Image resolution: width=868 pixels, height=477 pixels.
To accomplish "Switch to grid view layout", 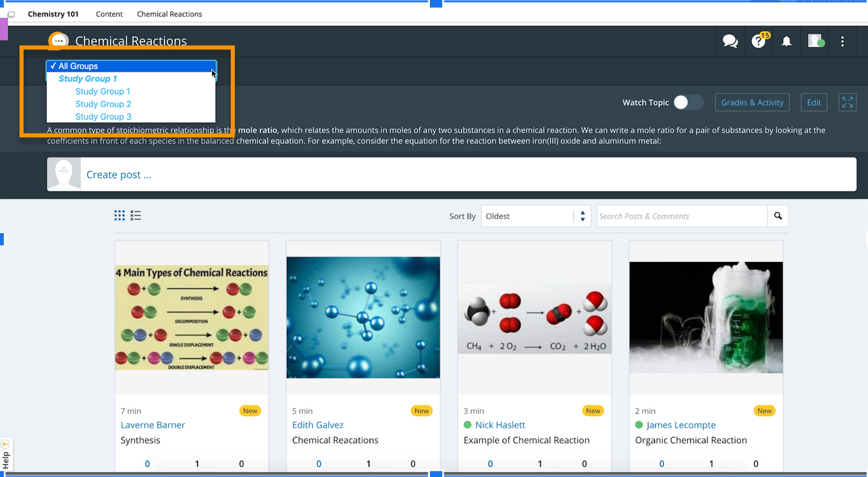I will 119,216.
